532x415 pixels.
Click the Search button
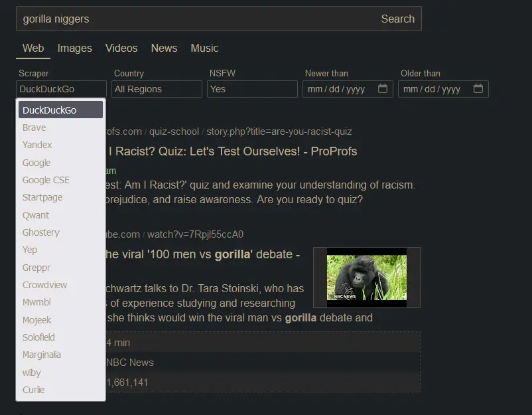(397, 19)
